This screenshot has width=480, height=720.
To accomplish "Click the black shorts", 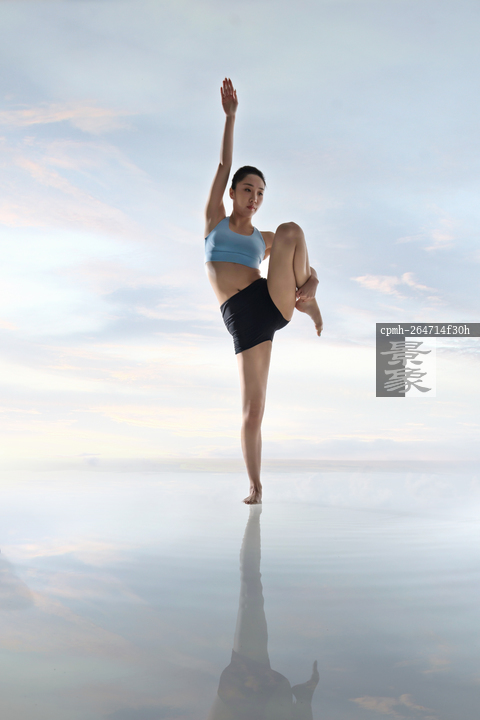I will click(x=253, y=317).
